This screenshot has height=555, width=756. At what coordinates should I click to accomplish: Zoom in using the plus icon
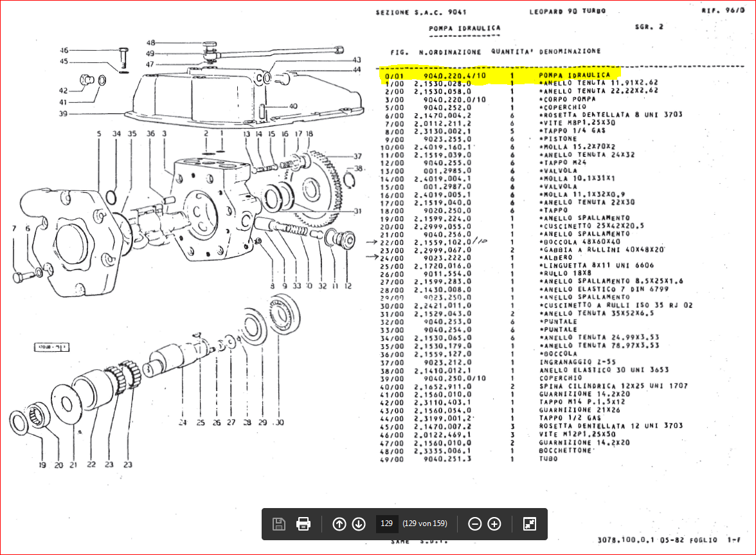click(494, 523)
